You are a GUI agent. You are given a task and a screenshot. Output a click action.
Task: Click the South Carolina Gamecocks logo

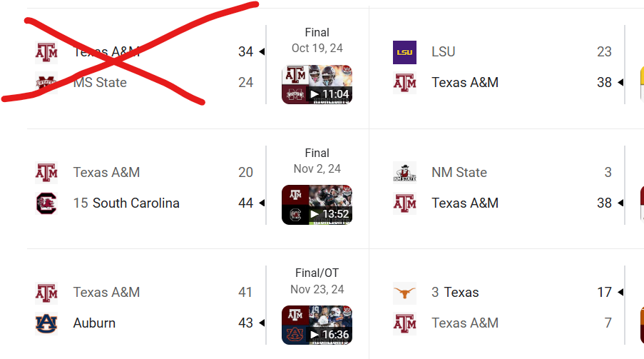(x=46, y=203)
